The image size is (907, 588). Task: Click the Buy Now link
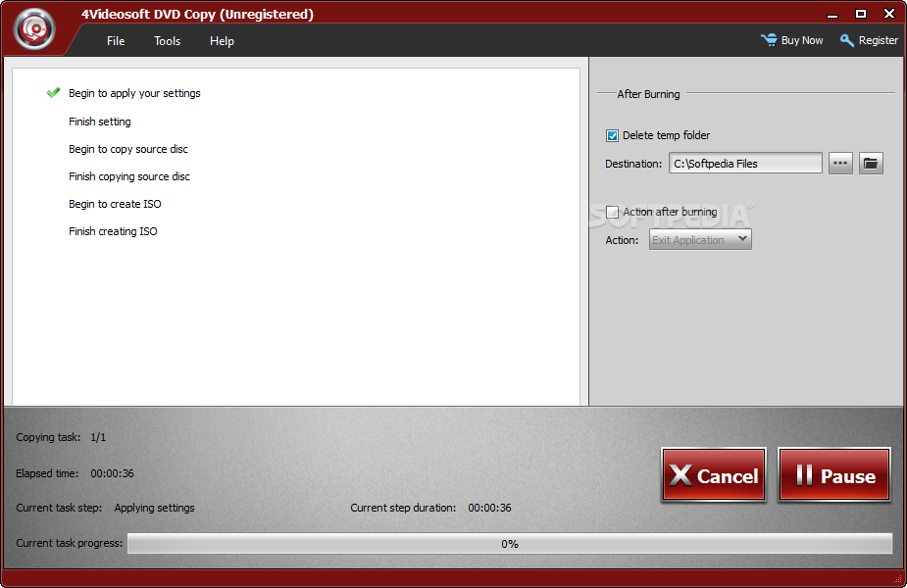802,40
